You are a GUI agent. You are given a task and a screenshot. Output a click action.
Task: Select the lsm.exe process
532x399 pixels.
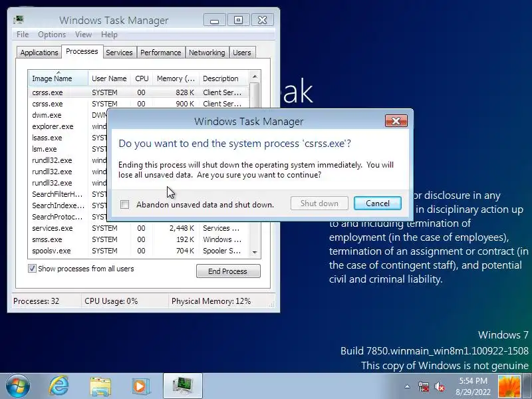pos(68,149)
